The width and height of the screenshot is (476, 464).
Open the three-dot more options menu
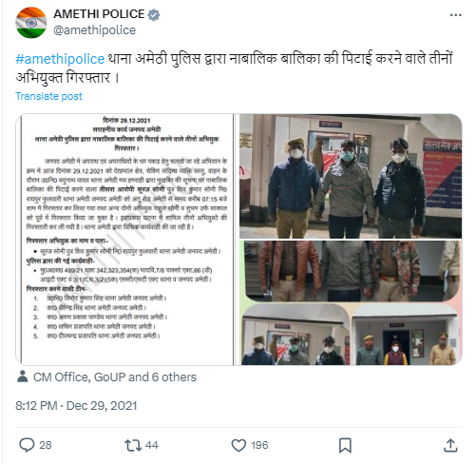pyautogui.click(x=455, y=15)
